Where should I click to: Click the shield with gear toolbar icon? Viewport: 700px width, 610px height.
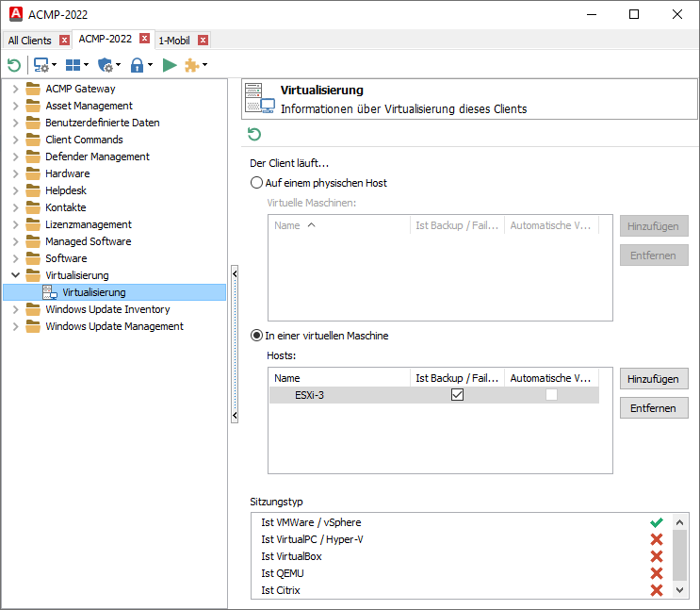pyautogui.click(x=106, y=65)
